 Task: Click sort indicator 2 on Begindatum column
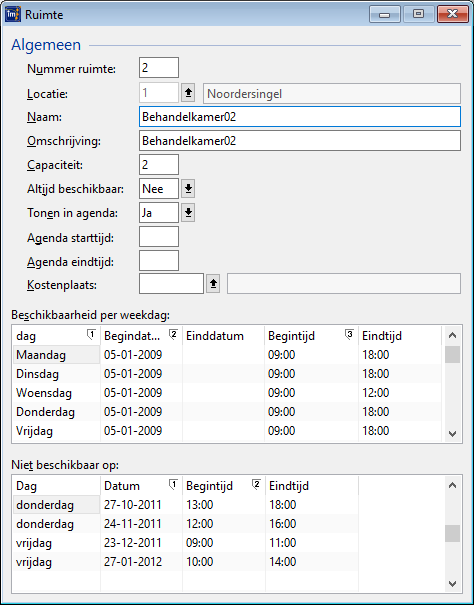click(173, 335)
